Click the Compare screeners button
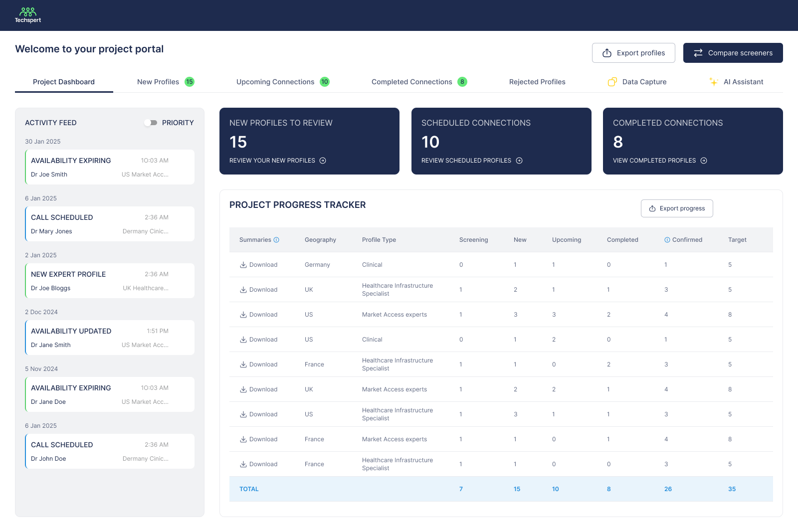 (733, 53)
